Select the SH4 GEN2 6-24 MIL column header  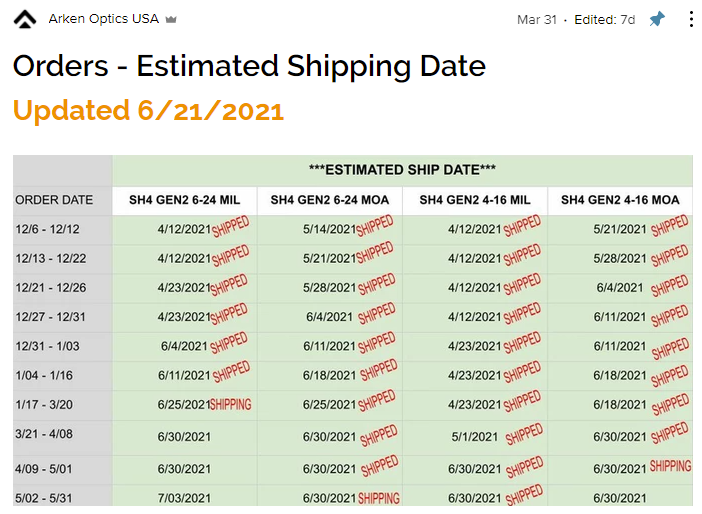pos(184,200)
